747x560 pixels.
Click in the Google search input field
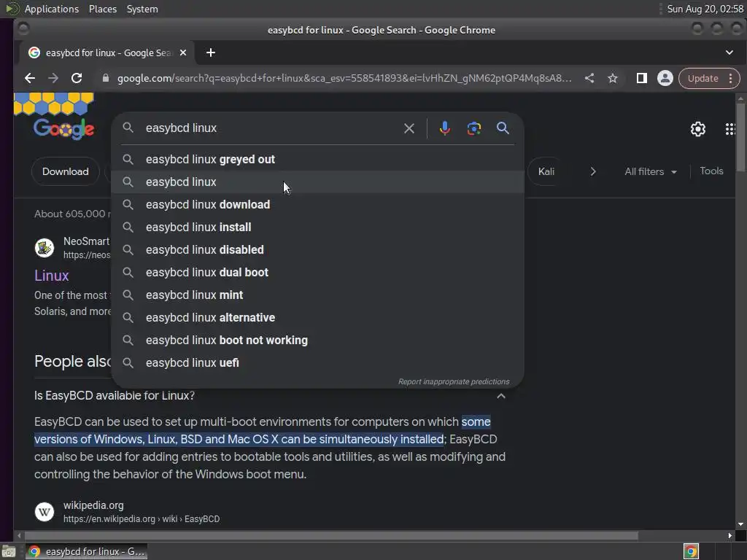pyautogui.click(x=271, y=128)
